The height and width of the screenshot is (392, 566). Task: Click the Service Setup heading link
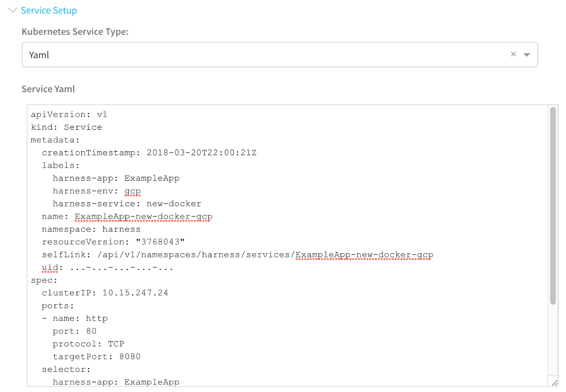[x=49, y=10]
